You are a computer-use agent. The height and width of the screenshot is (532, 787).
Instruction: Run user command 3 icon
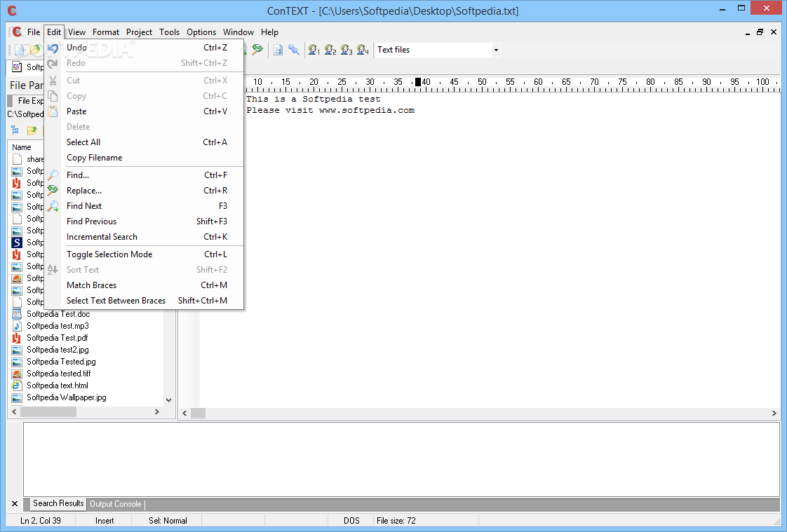347,50
